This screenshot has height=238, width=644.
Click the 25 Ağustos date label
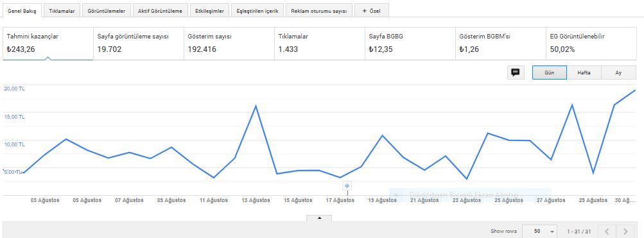coord(509,200)
